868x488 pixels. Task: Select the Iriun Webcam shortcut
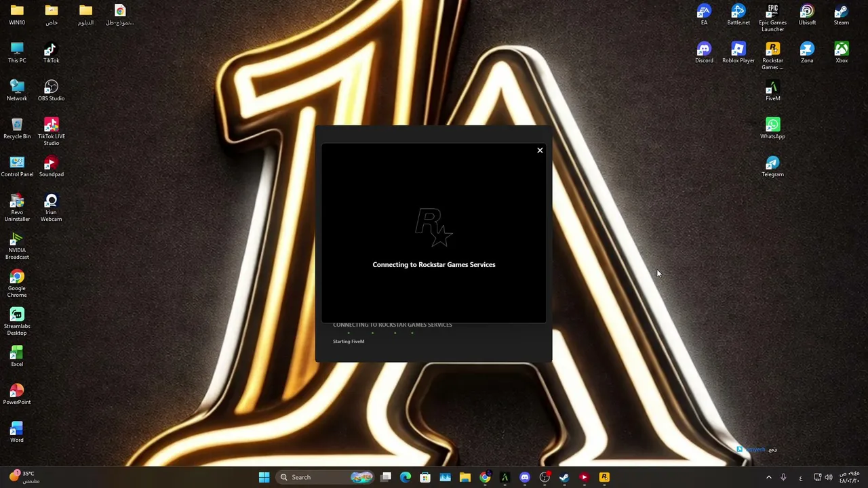tap(52, 208)
